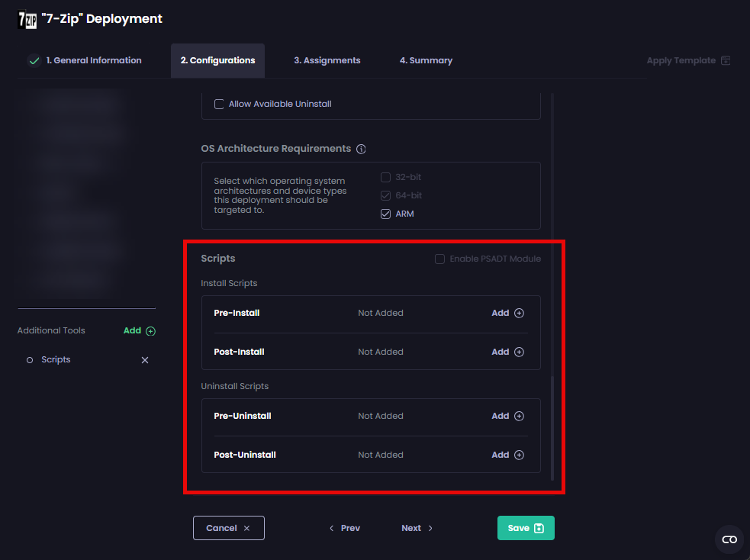Open the CO widget in the corner
Screen dimensions: 750x560
729,539
